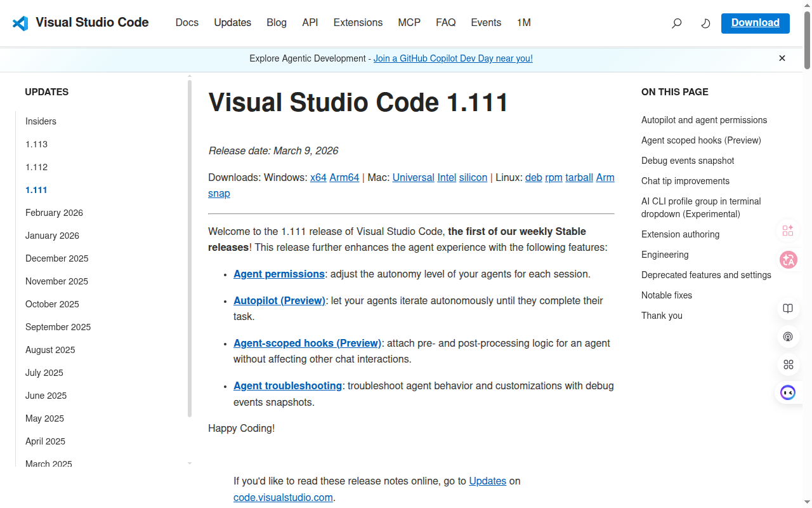Select February 2026 in updates sidebar

[54, 213]
